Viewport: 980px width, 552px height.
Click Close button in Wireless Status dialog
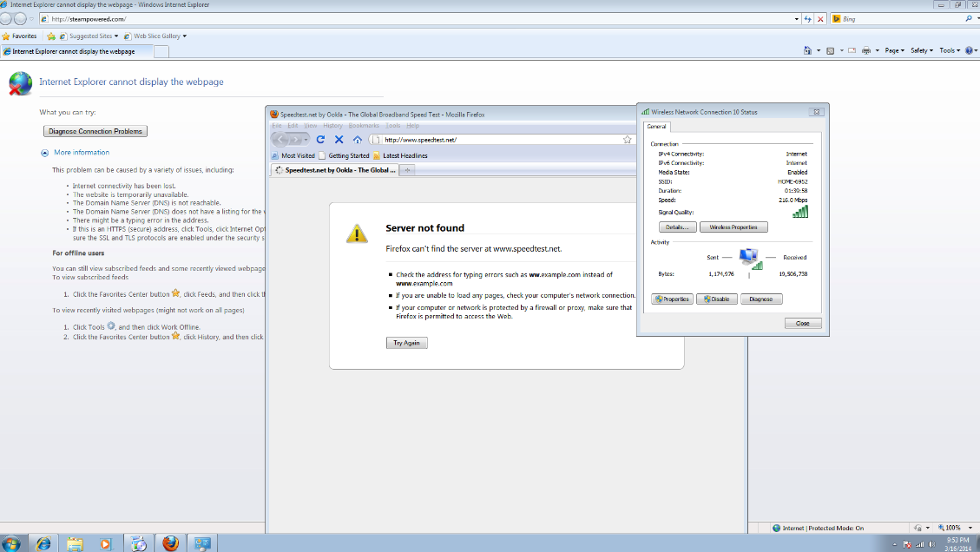[x=803, y=323]
